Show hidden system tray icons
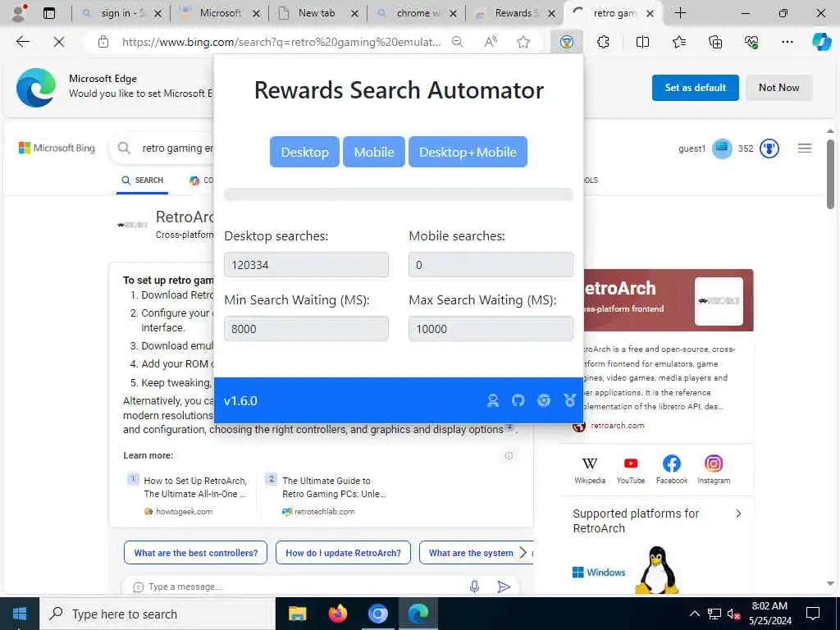This screenshot has width=840, height=630. click(694, 614)
